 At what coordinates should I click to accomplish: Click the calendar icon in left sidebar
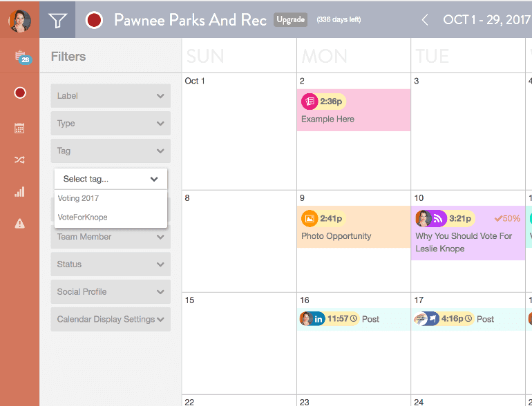[19, 128]
